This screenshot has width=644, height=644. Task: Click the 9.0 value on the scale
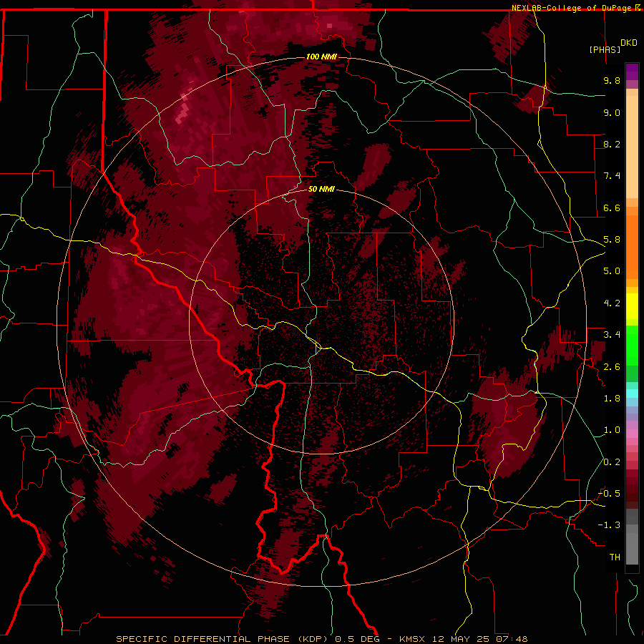[612, 112]
